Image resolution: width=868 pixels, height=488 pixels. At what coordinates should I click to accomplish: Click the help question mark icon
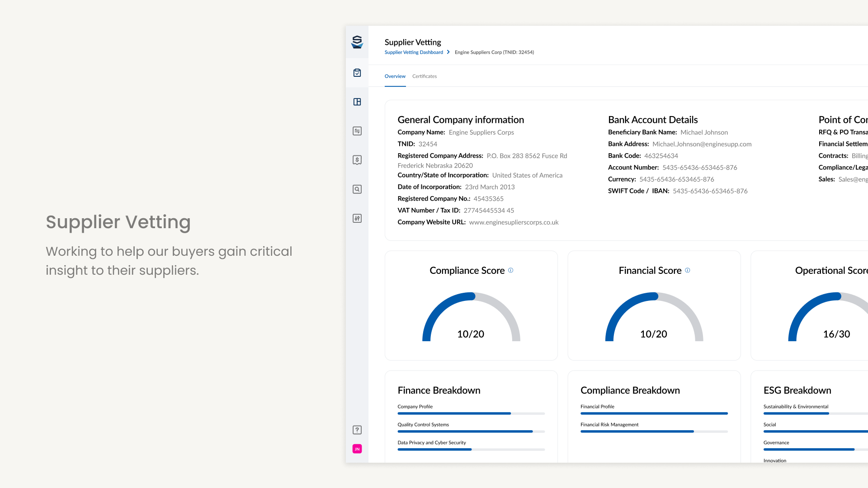click(357, 430)
